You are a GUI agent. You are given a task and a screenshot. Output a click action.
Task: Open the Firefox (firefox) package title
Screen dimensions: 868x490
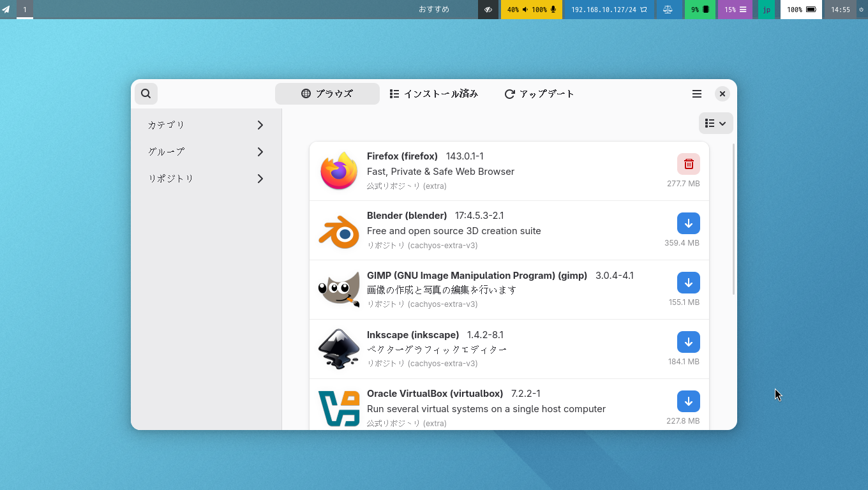point(402,156)
